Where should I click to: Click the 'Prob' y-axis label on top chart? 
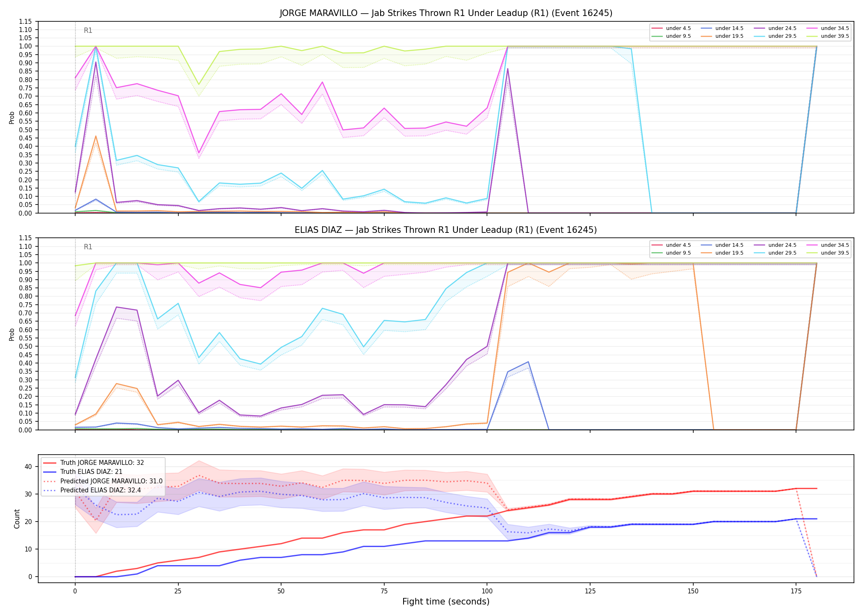(12, 117)
